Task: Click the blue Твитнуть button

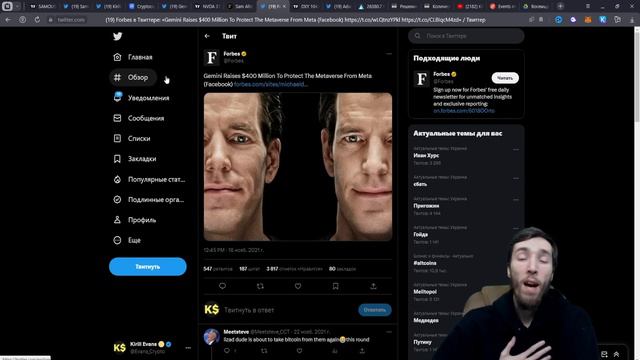Action: (148, 267)
